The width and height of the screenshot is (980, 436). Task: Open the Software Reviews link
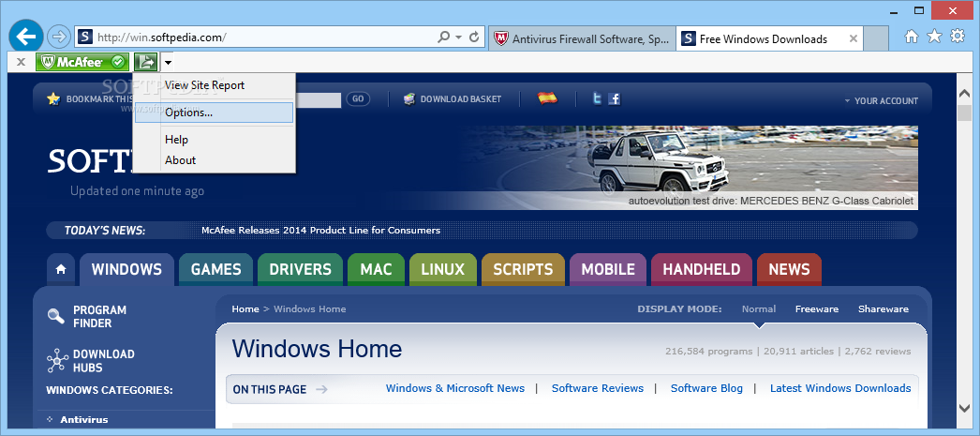pyautogui.click(x=598, y=388)
